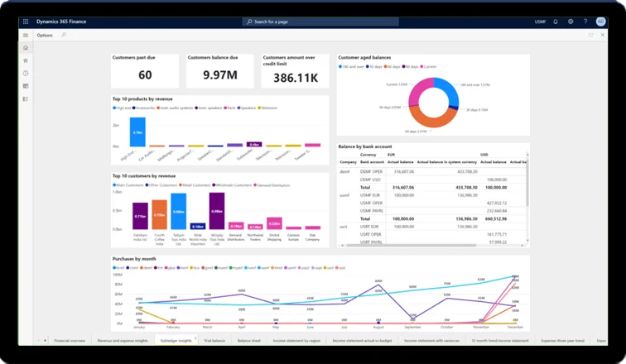Go to Home in the sidebar
Image resolution: width=626 pixels, height=364 pixels.
coord(26,48)
